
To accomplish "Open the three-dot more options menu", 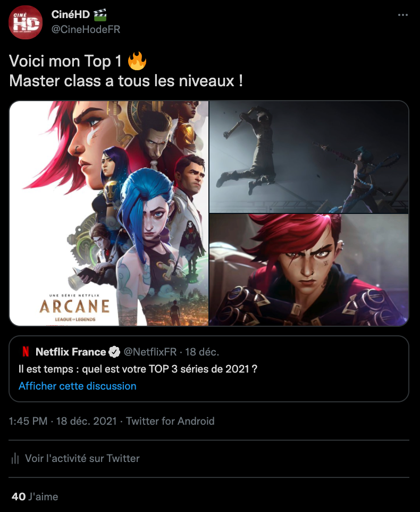I will [x=402, y=15].
